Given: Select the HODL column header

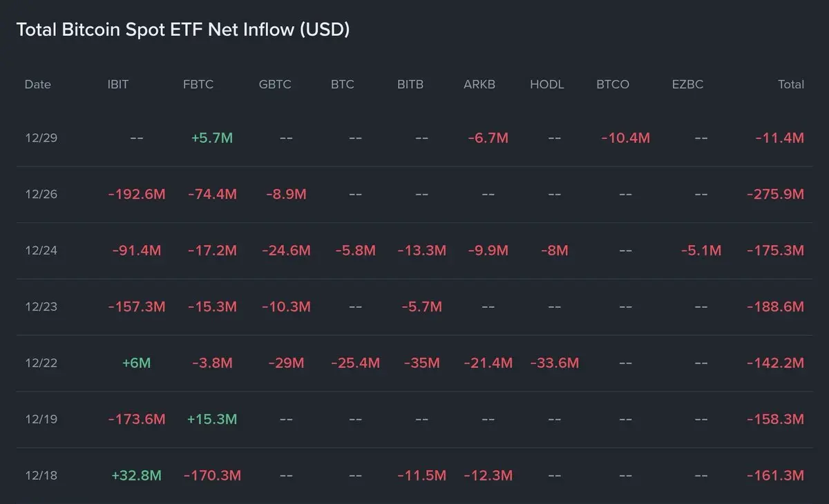Looking at the screenshot, I should [x=547, y=84].
